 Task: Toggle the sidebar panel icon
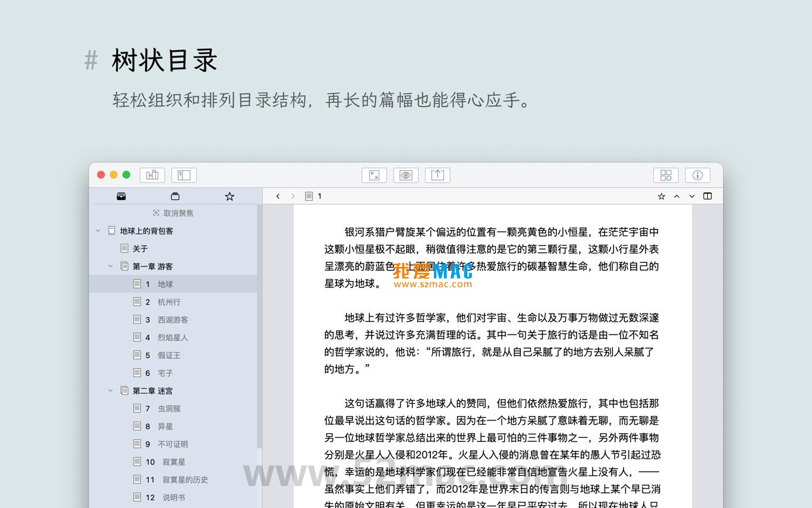click(184, 175)
